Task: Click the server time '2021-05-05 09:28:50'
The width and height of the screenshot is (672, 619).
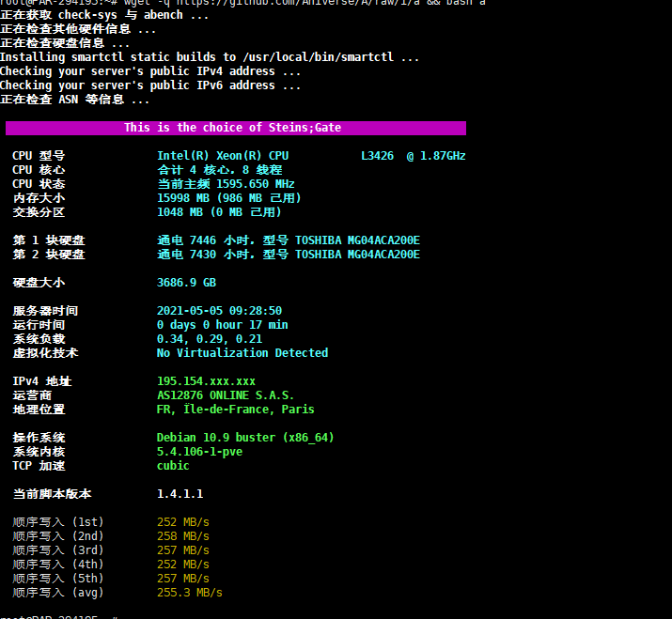Action: coord(219,311)
